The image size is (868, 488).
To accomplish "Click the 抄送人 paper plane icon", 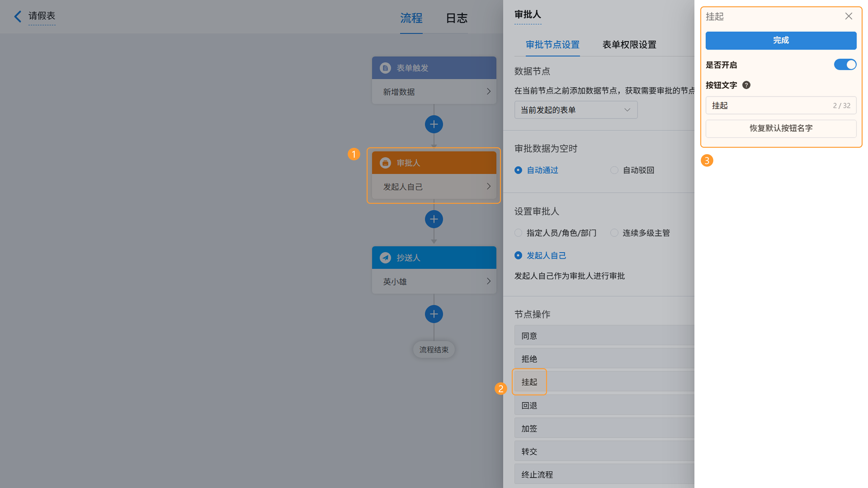I will coord(385,258).
